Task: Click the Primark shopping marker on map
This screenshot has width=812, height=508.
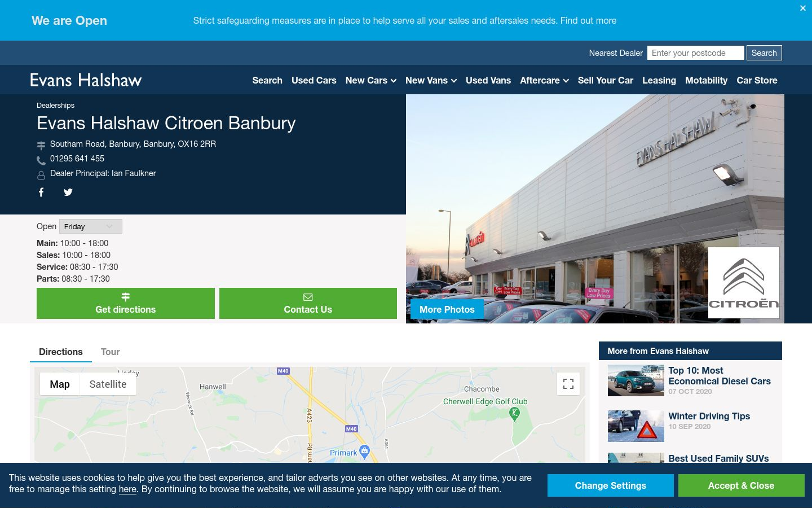Action: (365, 451)
